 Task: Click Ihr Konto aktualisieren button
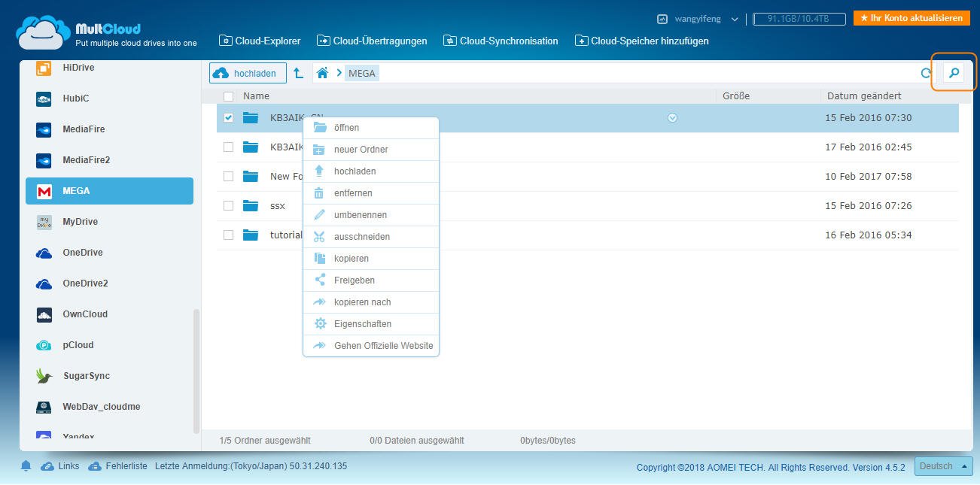[911, 18]
